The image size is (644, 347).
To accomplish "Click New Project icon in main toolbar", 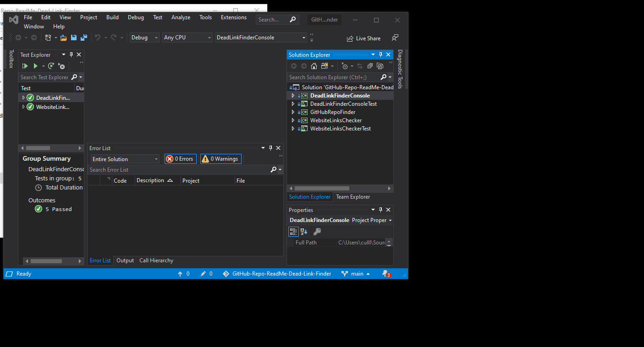I will (48, 38).
